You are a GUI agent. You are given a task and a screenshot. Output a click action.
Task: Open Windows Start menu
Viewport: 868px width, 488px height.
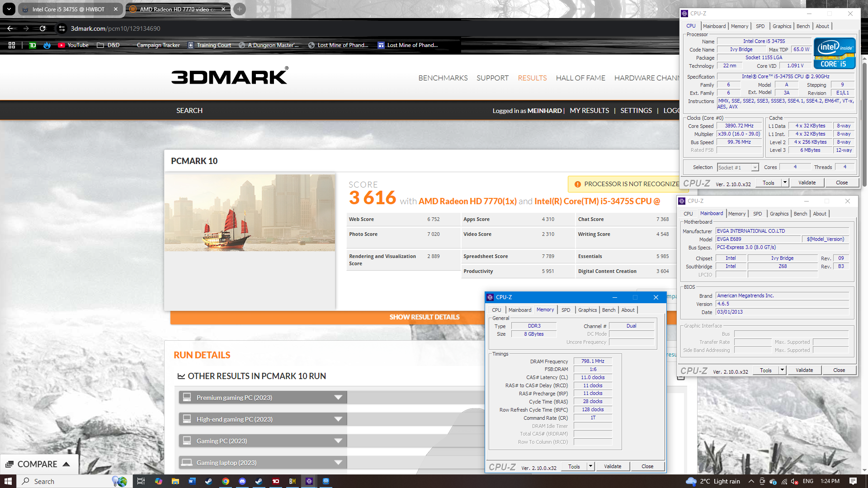[x=8, y=481]
